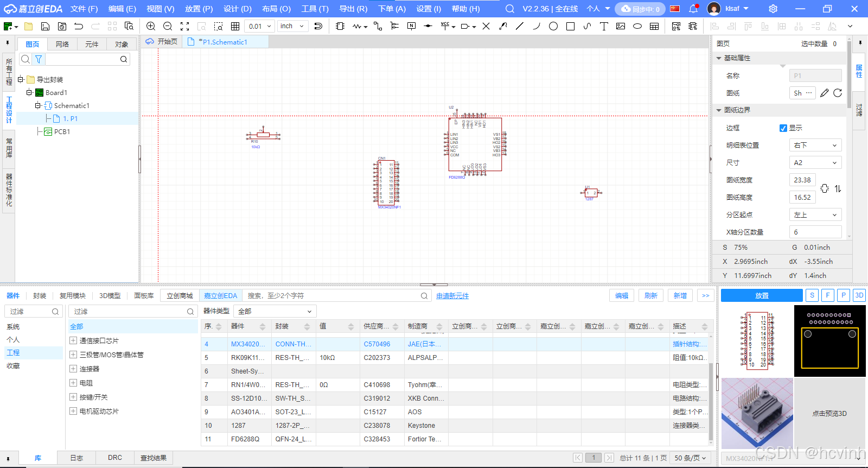This screenshot has width=868, height=468.
Task: Click the 新增 button in library panel
Action: (x=680, y=295)
